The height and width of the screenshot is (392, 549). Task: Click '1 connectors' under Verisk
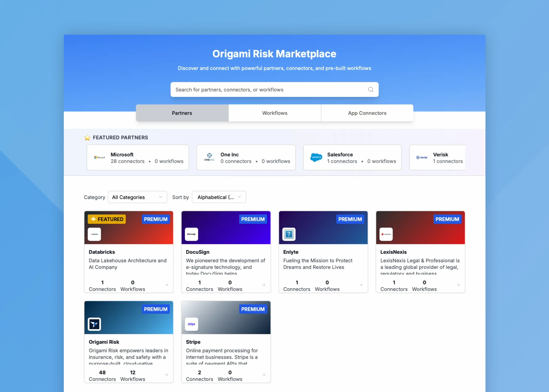click(x=448, y=161)
